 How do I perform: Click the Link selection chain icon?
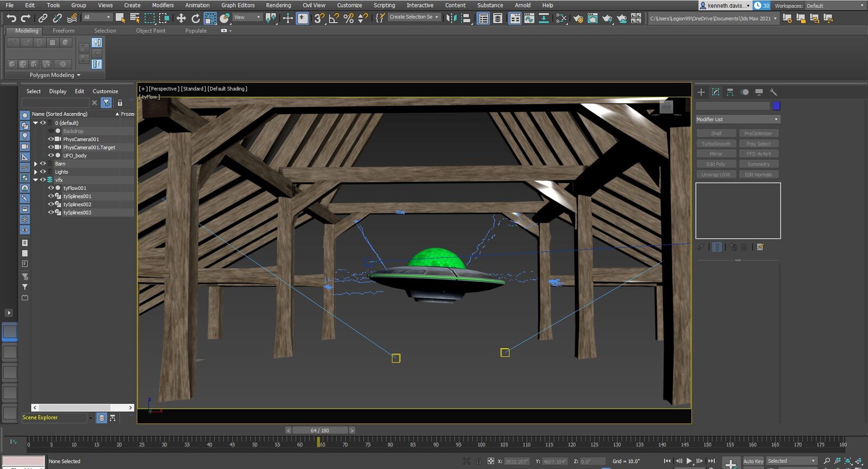pyautogui.click(x=43, y=18)
